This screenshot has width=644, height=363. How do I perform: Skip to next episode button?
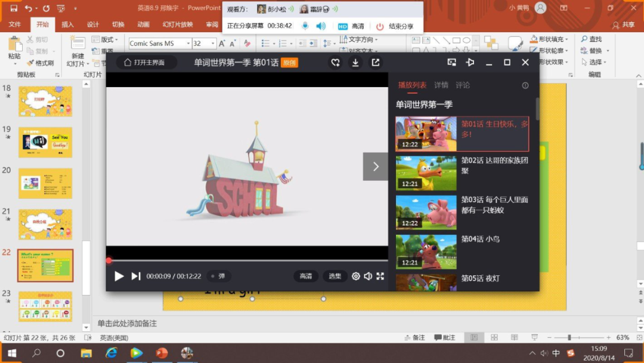tap(136, 276)
